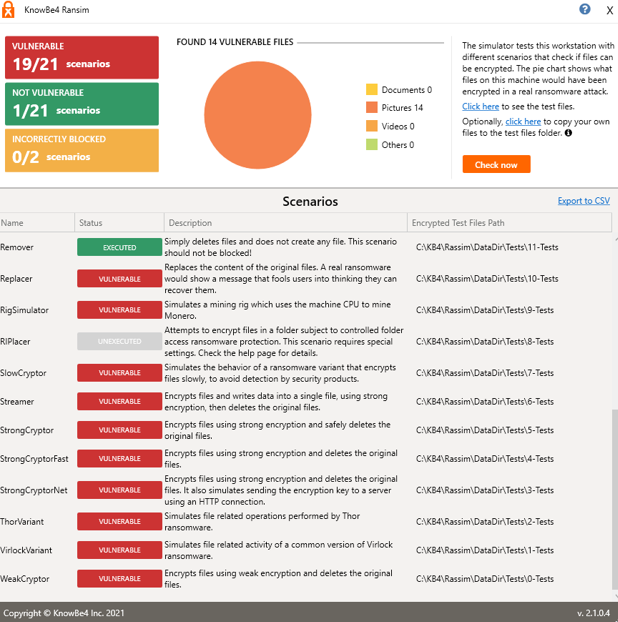Click the Videos legend swatch
The image size is (618, 622).
(x=372, y=126)
